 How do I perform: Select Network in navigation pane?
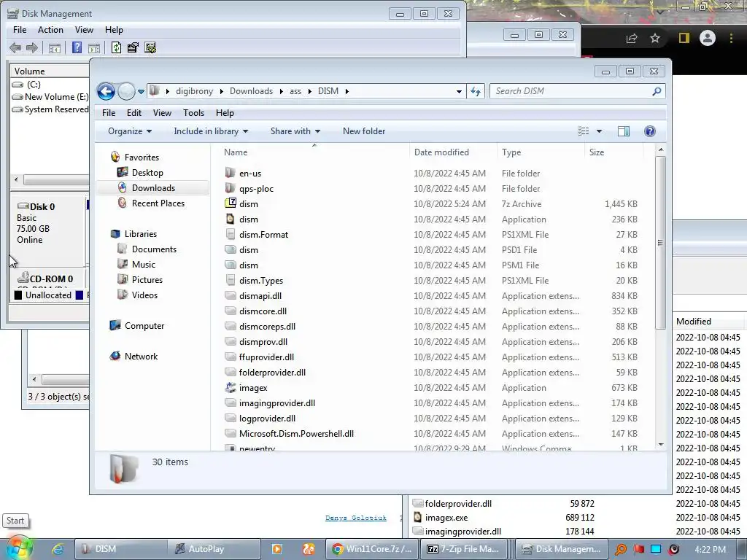pyautogui.click(x=141, y=356)
